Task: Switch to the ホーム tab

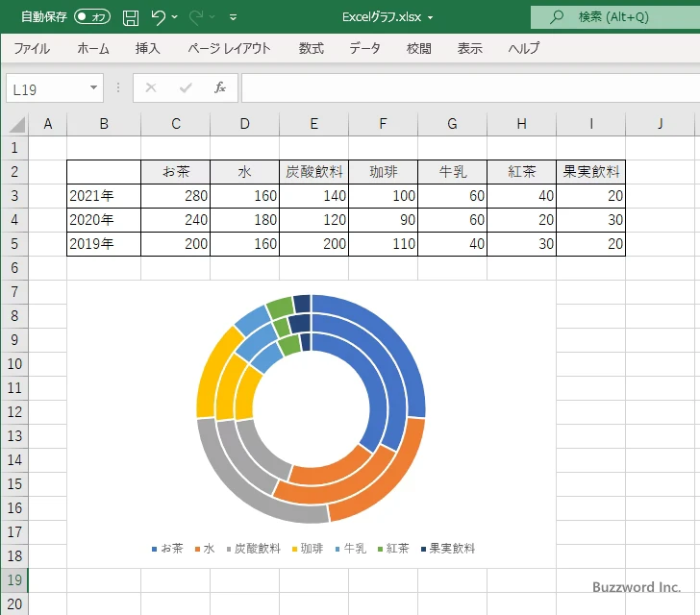Action: pos(93,48)
